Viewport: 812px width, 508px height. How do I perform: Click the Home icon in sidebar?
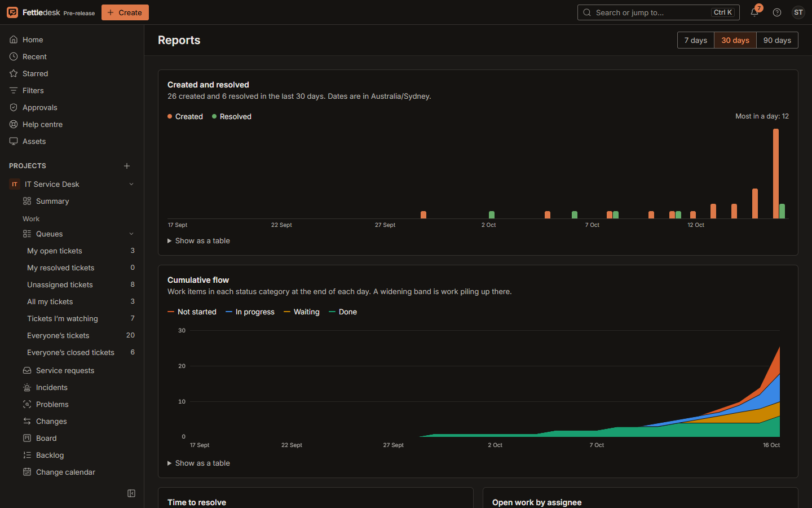point(14,40)
